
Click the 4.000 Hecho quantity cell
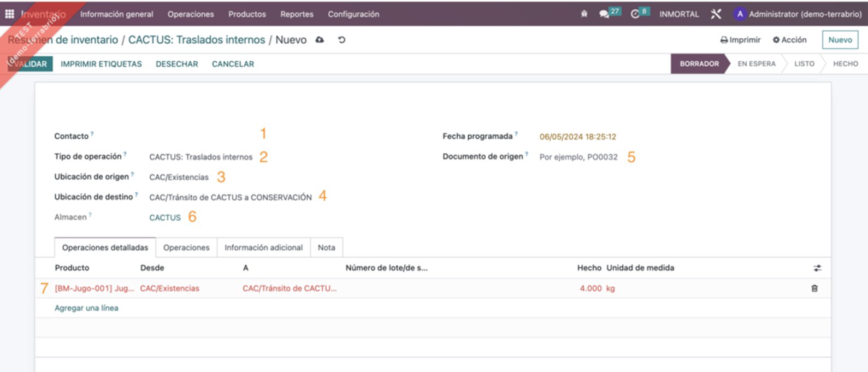coord(591,288)
